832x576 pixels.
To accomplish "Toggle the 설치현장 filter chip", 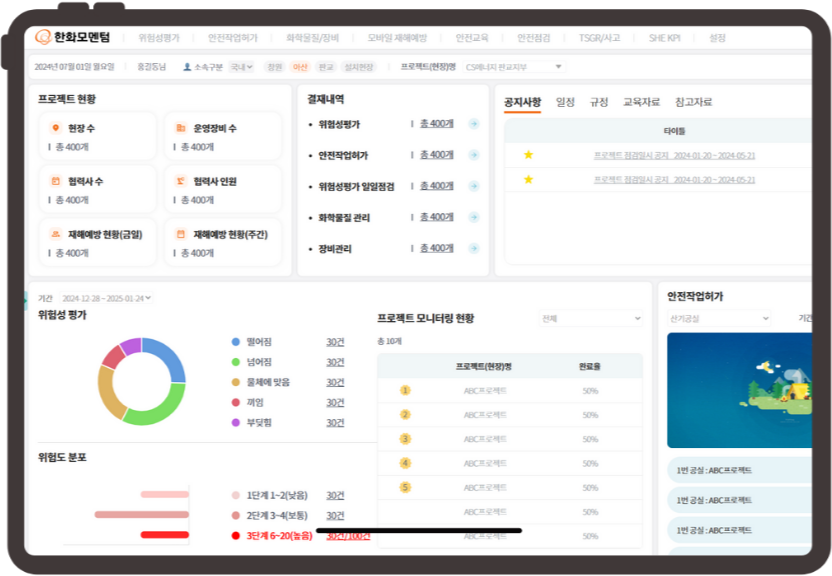I will (359, 67).
